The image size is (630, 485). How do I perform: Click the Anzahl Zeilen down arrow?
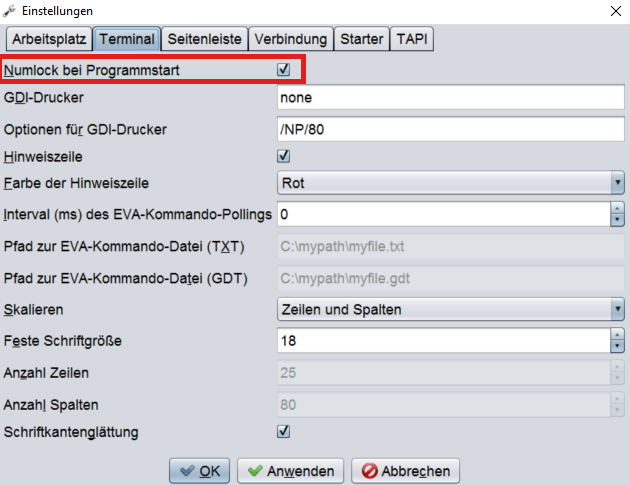click(617, 379)
